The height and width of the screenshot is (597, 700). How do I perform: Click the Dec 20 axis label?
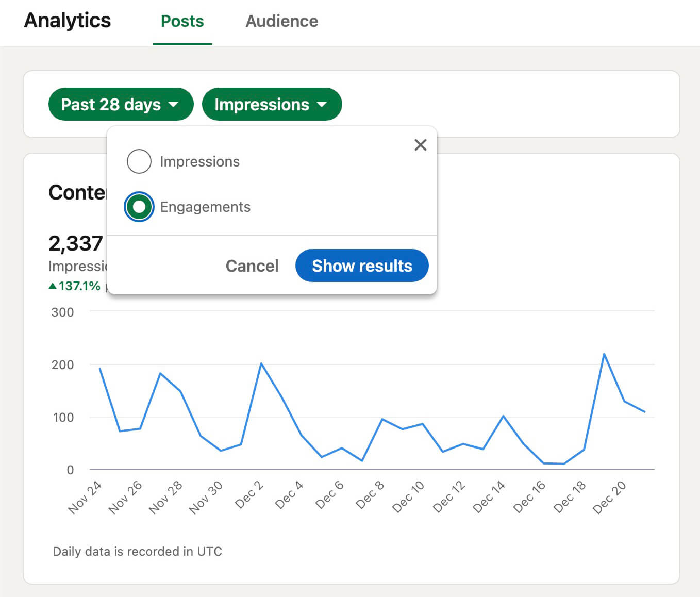[x=609, y=497]
